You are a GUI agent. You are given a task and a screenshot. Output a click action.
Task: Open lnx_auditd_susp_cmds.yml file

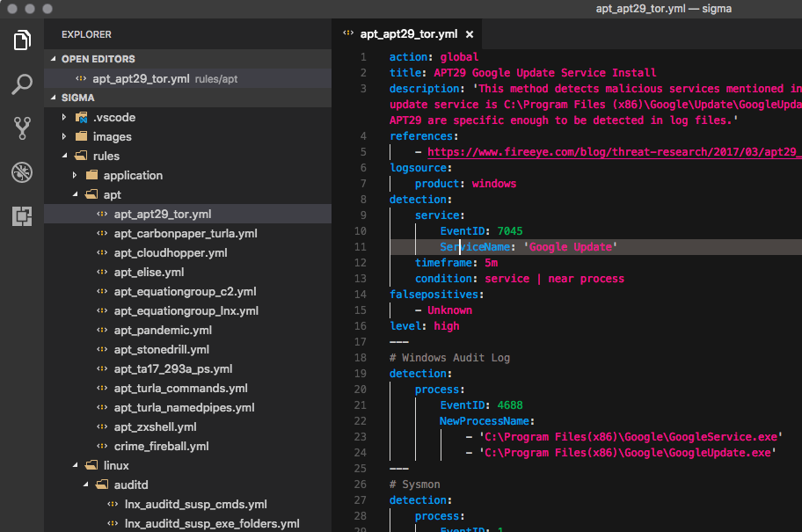click(x=196, y=504)
